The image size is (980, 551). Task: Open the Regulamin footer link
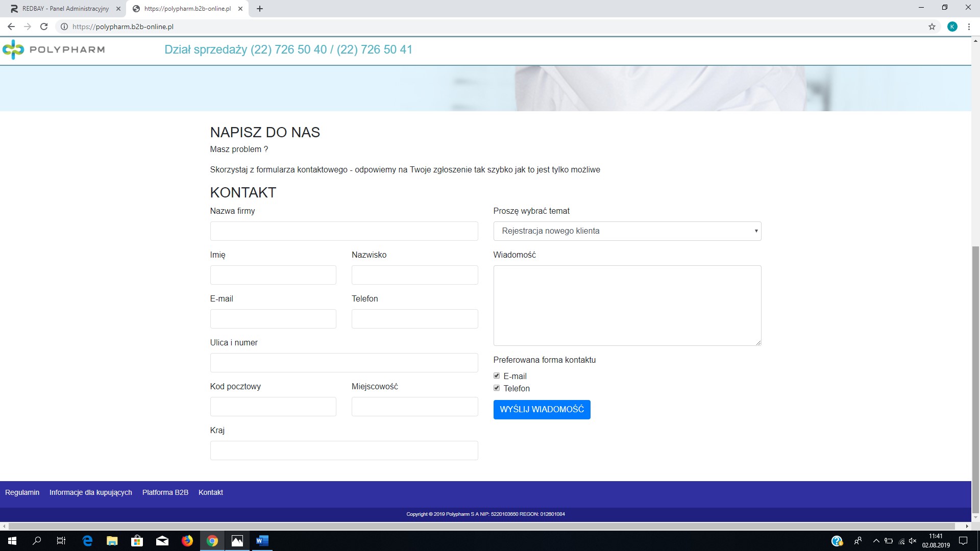click(x=22, y=492)
